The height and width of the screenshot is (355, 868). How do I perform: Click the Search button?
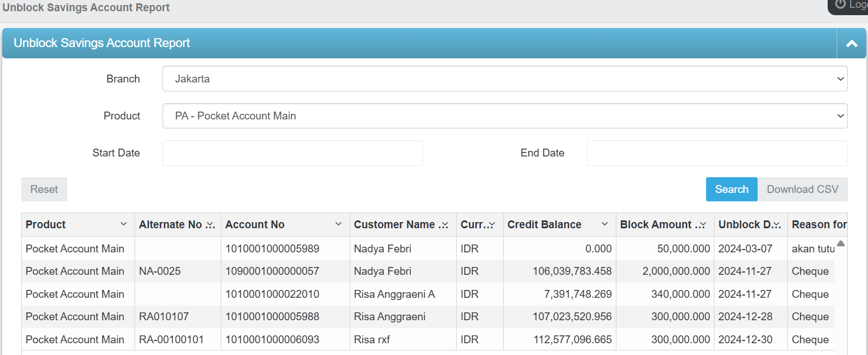(x=731, y=189)
